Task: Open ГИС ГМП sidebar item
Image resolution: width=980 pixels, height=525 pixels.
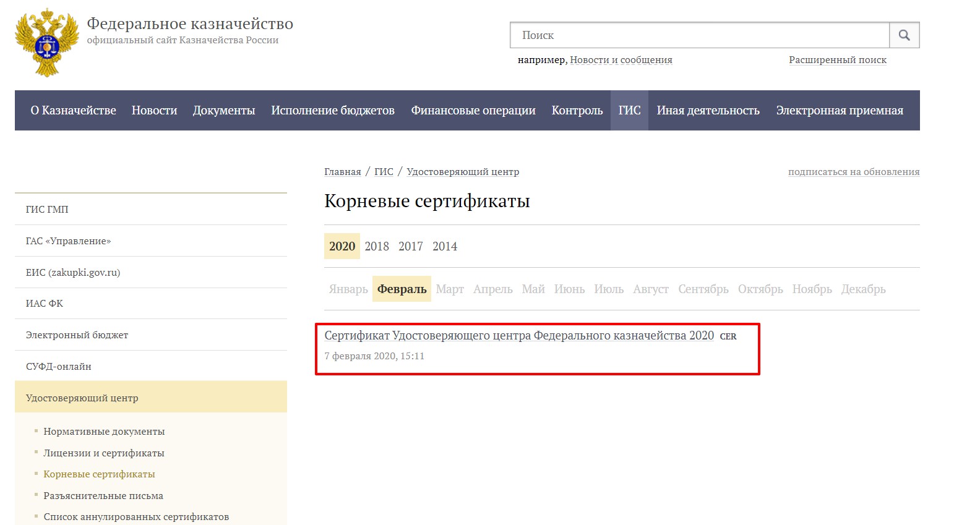Action: (151, 209)
